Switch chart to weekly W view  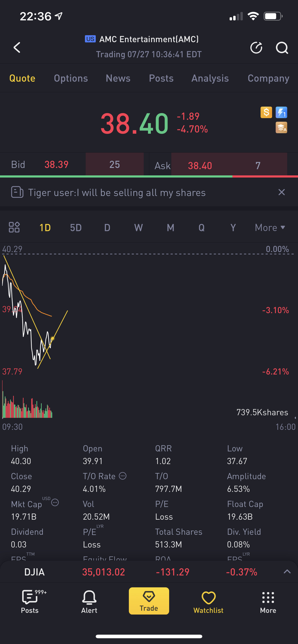(138, 228)
